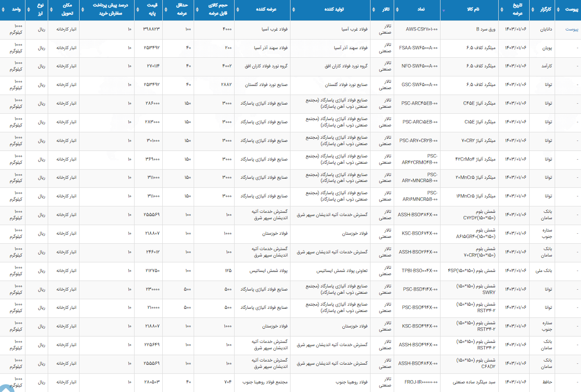Click the sort arrows in the تولید کننده header
This screenshot has height=392, width=581.
point(294,10)
